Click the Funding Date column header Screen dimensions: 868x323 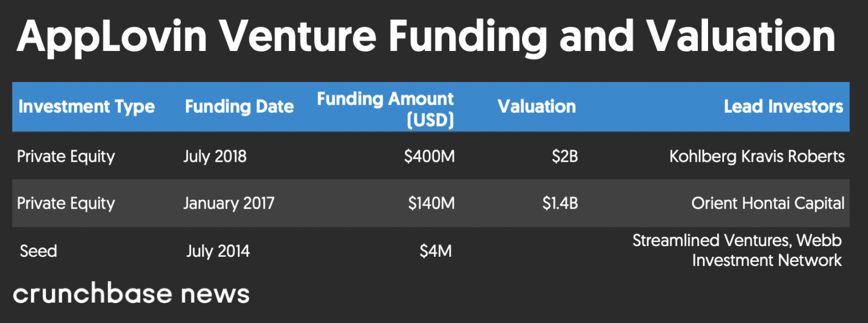pyautogui.click(x=240, y=107)
